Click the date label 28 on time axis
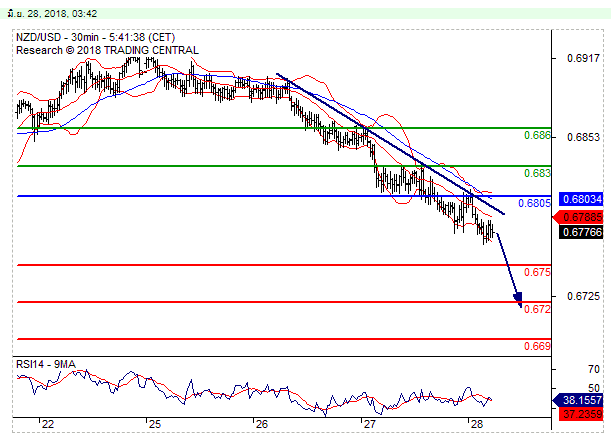 [x=476, y=424]
